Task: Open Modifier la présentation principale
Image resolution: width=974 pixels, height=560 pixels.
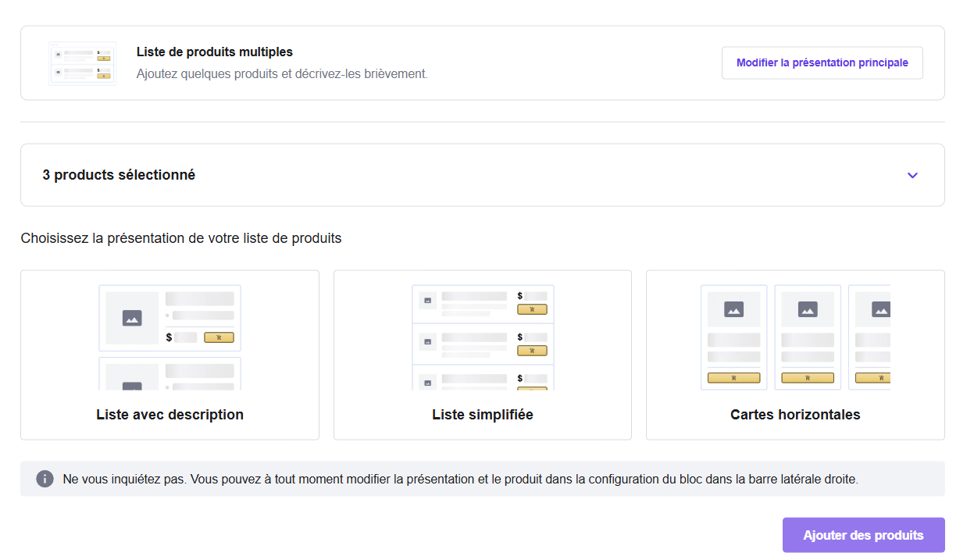Action: coord(822,62)
